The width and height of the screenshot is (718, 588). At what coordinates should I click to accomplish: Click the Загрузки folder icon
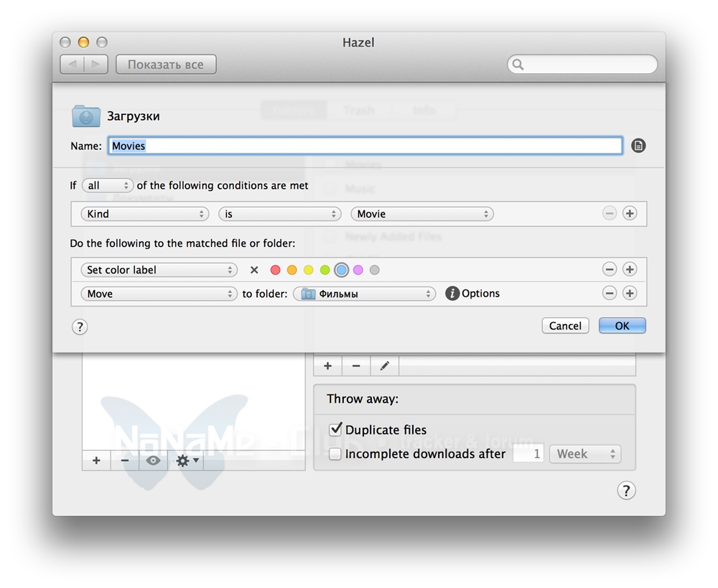point(86,116)
